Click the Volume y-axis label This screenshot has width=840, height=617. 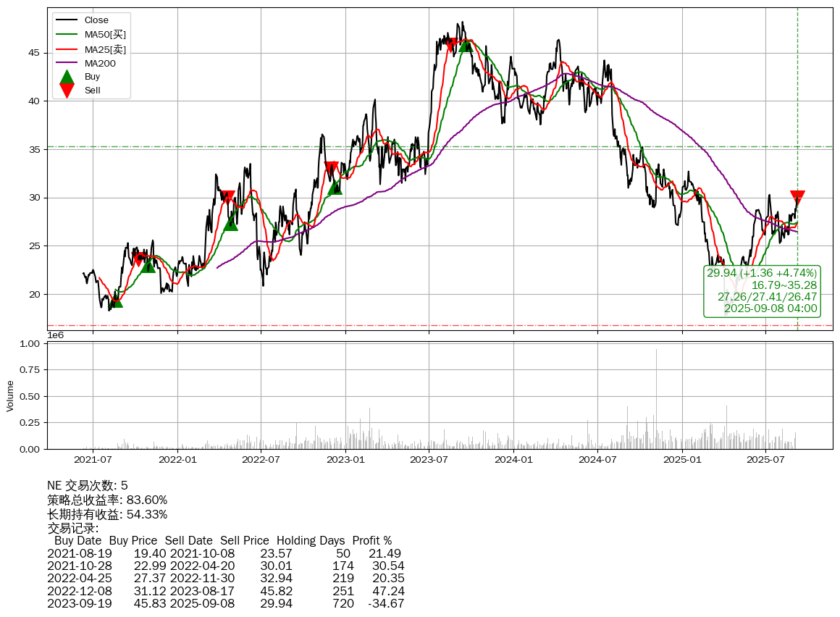coord(10,395)
